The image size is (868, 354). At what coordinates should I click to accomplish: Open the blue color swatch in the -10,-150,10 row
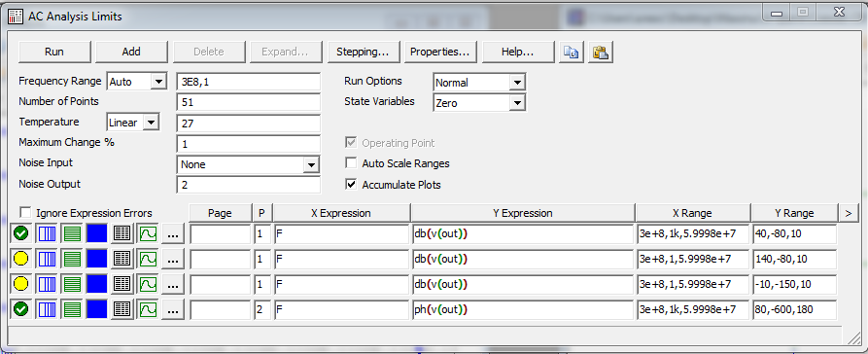point(97,284)
